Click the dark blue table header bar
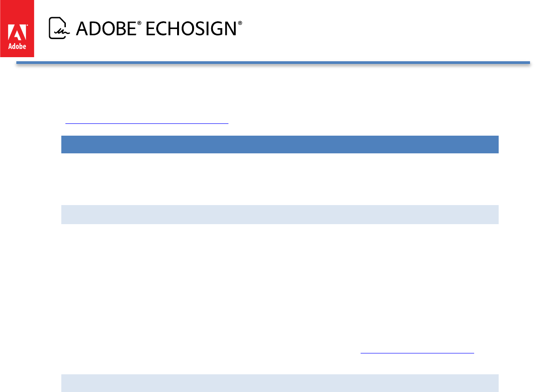This screenshot has height=392, width=535. click(280, 145)
